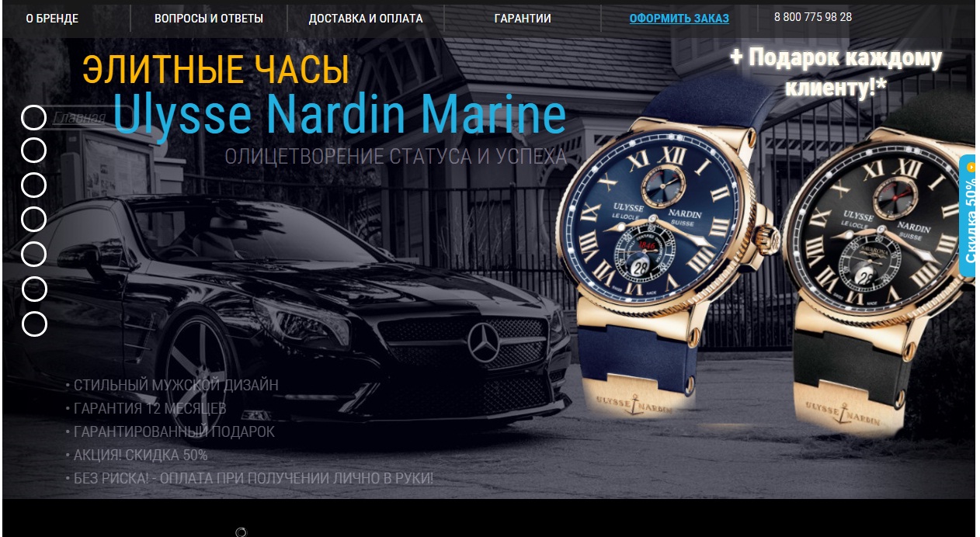Image resolution: width=980 pixels, height=537 pixels.
Task: Click the АКЦИЯ! СКИДКА 50% bullet
Action: [137, 455]
